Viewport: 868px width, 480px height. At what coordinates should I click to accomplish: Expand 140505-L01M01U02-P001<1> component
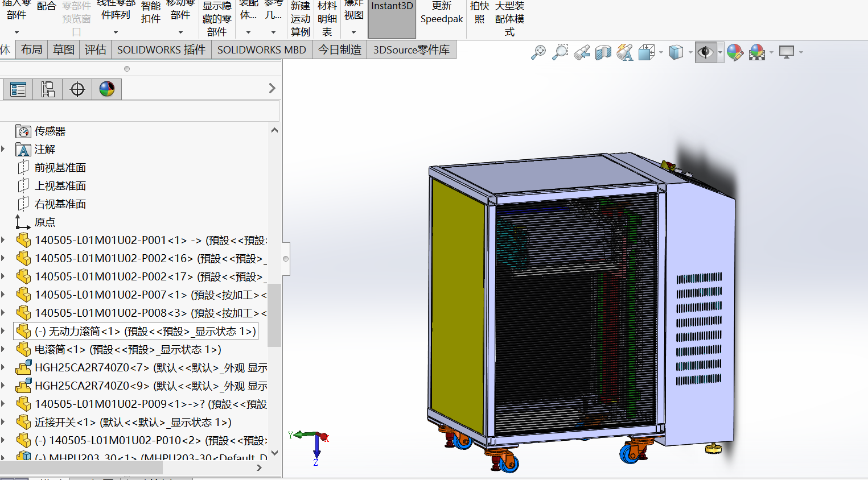pos(3,240)
